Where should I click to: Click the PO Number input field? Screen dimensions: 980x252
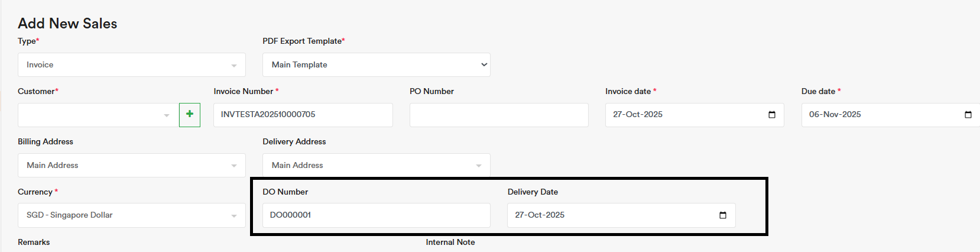[x=498, y=115]
